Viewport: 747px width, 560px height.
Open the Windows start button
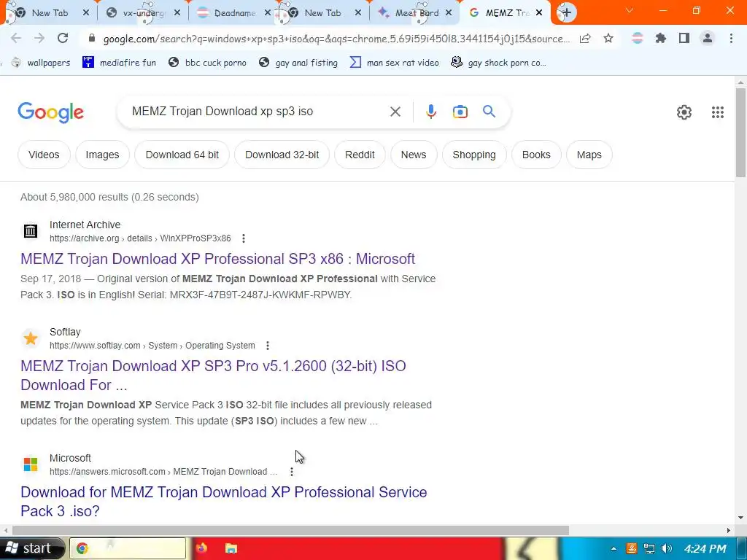pyautogui.click(x=32, y=548)
